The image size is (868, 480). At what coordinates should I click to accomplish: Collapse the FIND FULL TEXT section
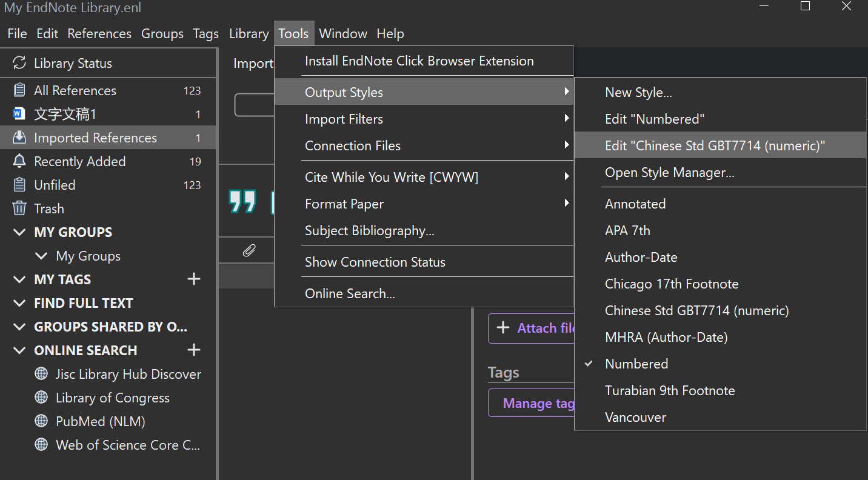tap(20, 303)
